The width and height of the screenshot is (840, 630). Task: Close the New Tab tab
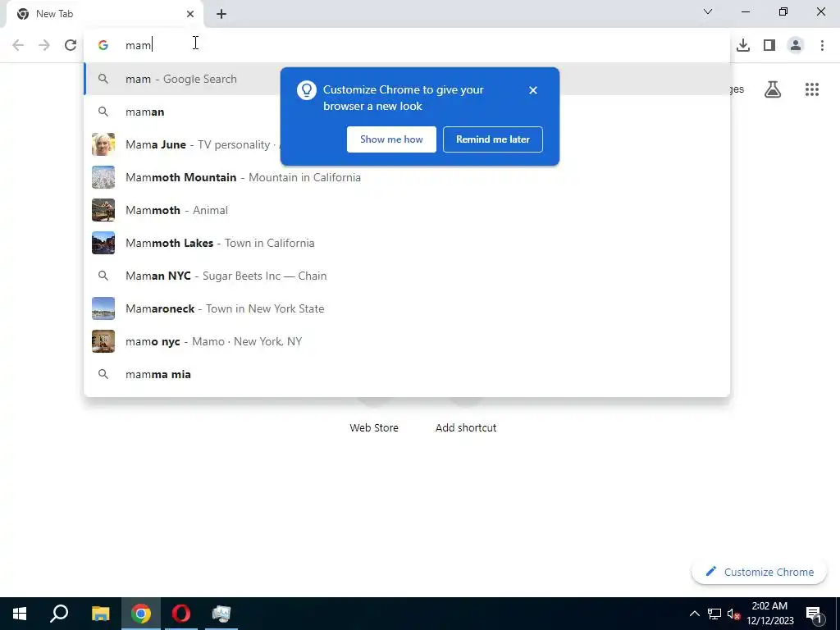click(x=190, y=14)
